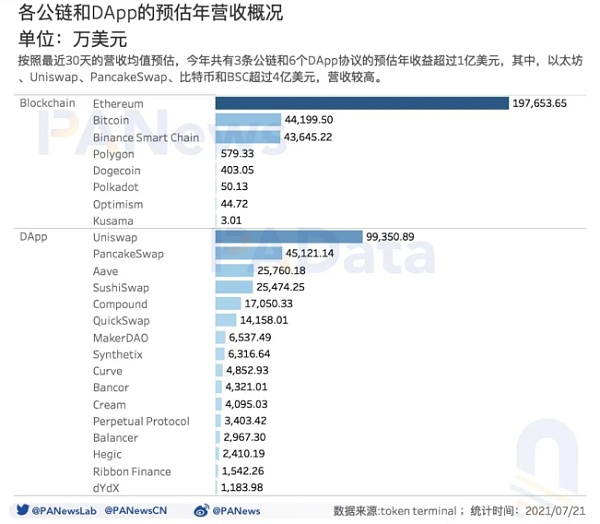Select the MakerDAO row label
Viewport: 600px width, 524px height.
[x=121, y=338]
